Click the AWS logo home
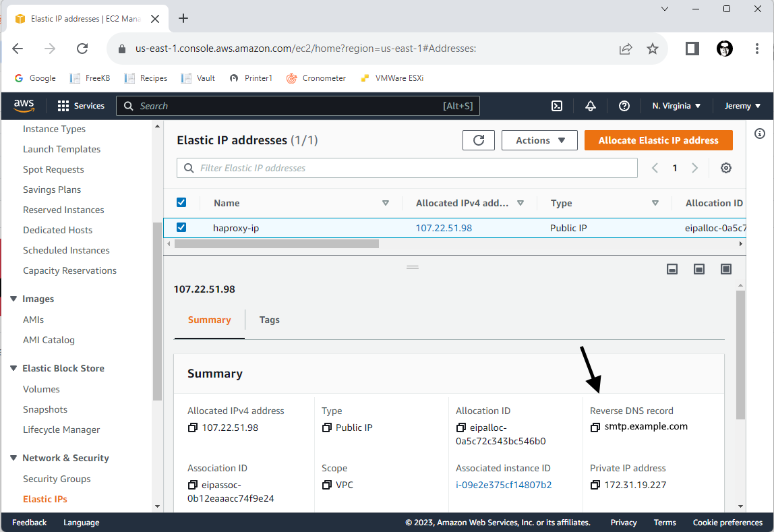 [24, 106]
